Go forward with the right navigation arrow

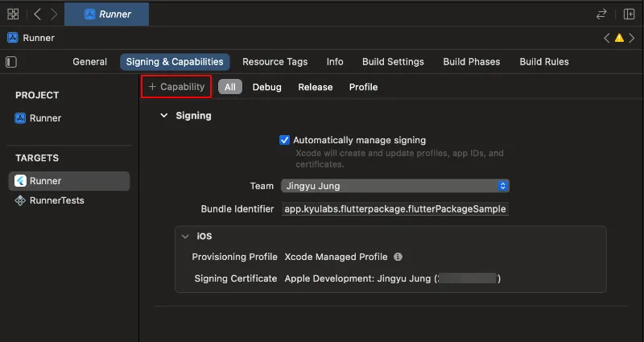(53, 14)
